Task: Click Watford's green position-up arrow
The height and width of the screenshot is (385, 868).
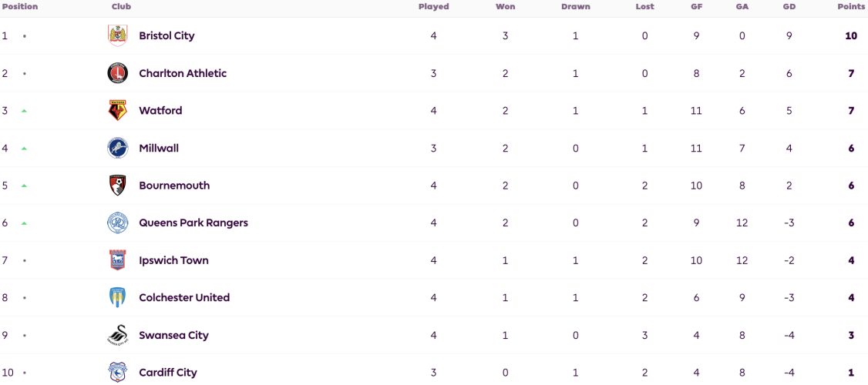Action: 24,111
